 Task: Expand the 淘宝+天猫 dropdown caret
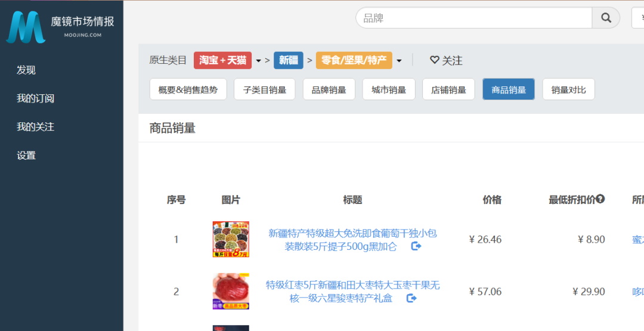click(258, 61)
